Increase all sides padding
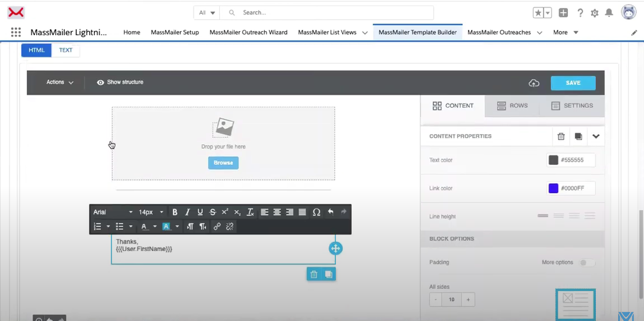 pos(468,300)
